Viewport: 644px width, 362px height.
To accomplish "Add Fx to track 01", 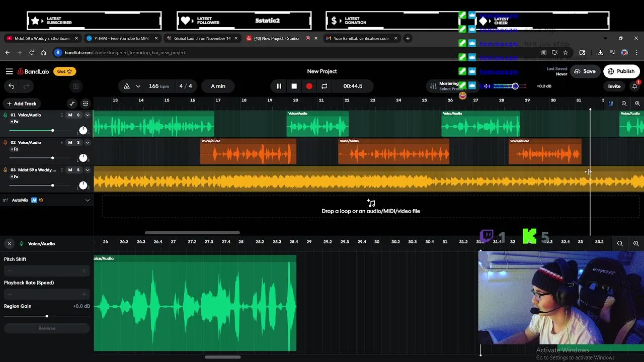I will coord(15,122).
